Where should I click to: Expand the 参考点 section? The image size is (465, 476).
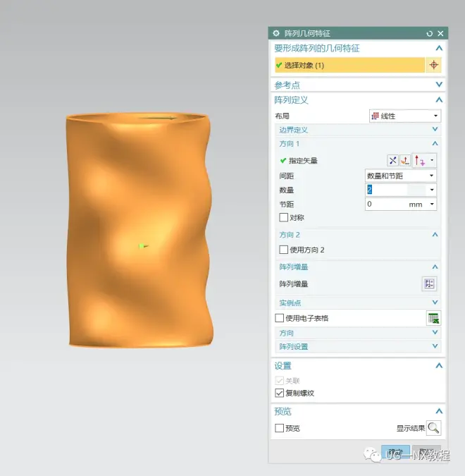pyautogui.click(x=358, y=85)
